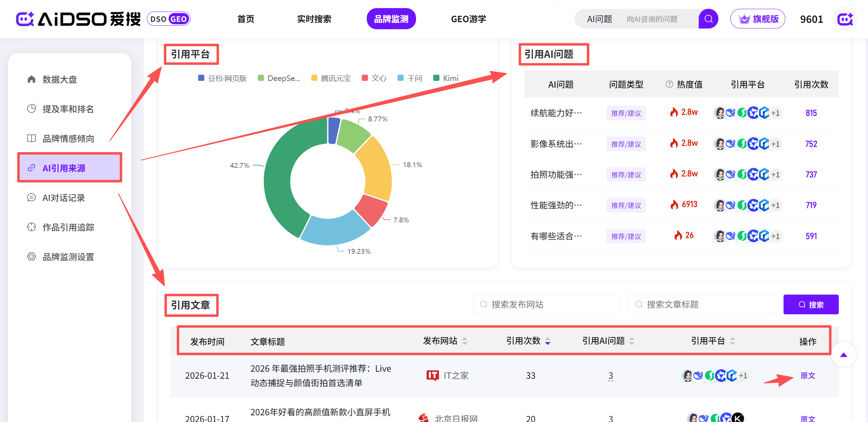Click the purple search magnifier icon
This screenshot has width=868, height=422.
pyautogui.click(x=708, y=19)
